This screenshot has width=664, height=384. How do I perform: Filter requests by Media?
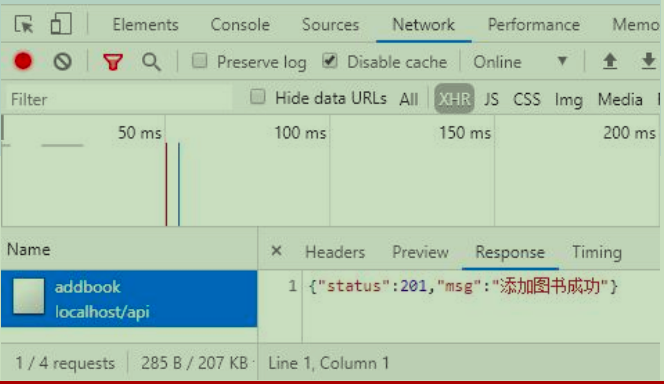[620, 99]
